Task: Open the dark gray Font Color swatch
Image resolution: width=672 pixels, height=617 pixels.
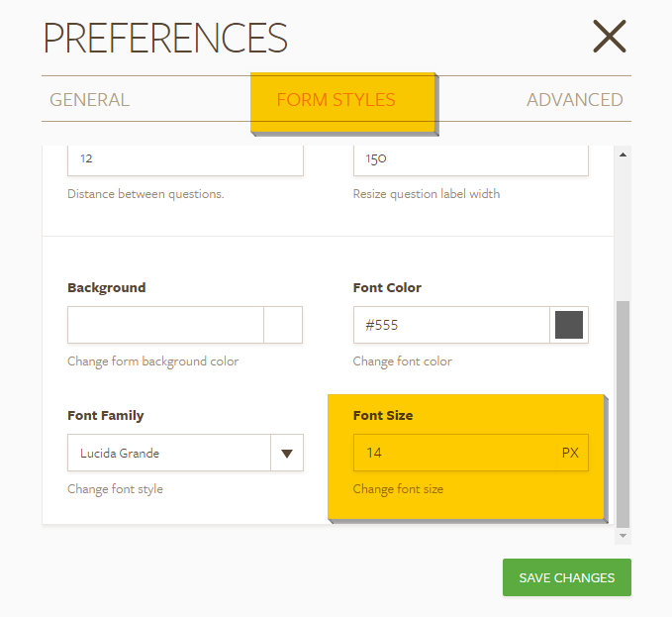Action: 569,325
